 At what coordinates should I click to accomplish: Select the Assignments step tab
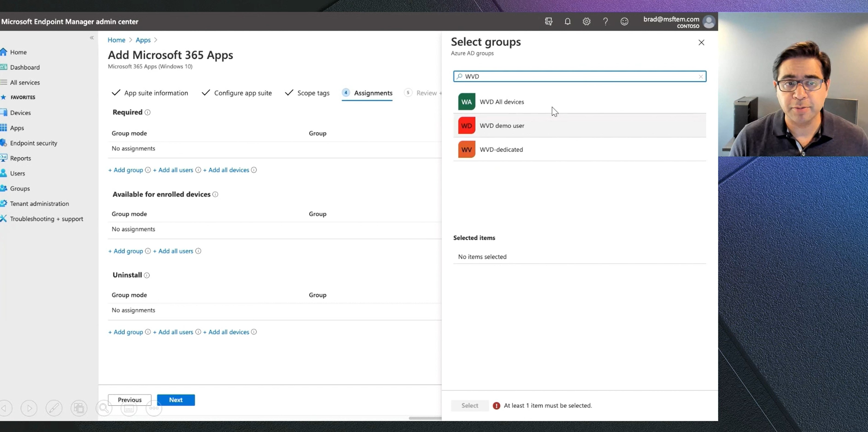click(x=367, y=93)
